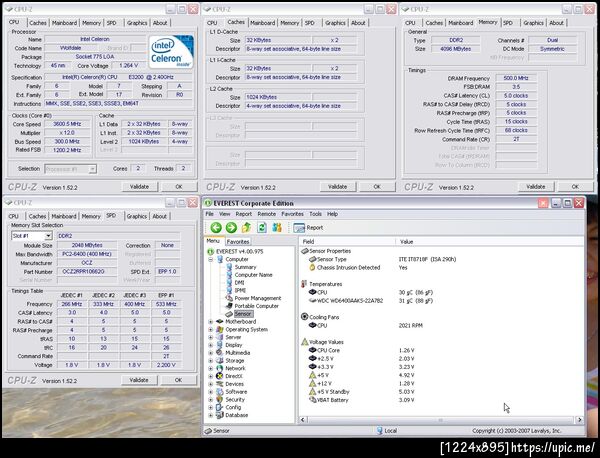Click the Config tree item
The image size is (600, 458).
[x=233, y=407]
